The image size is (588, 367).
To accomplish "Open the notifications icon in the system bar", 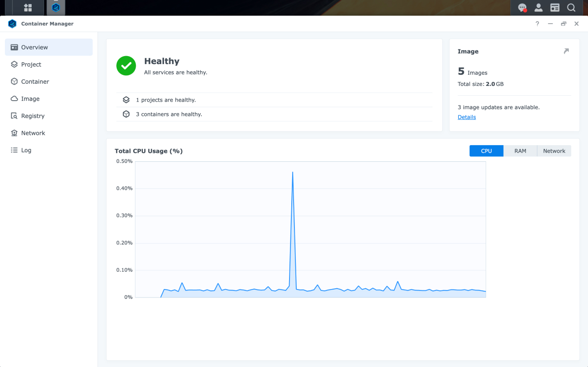I will tap(522, 8).
